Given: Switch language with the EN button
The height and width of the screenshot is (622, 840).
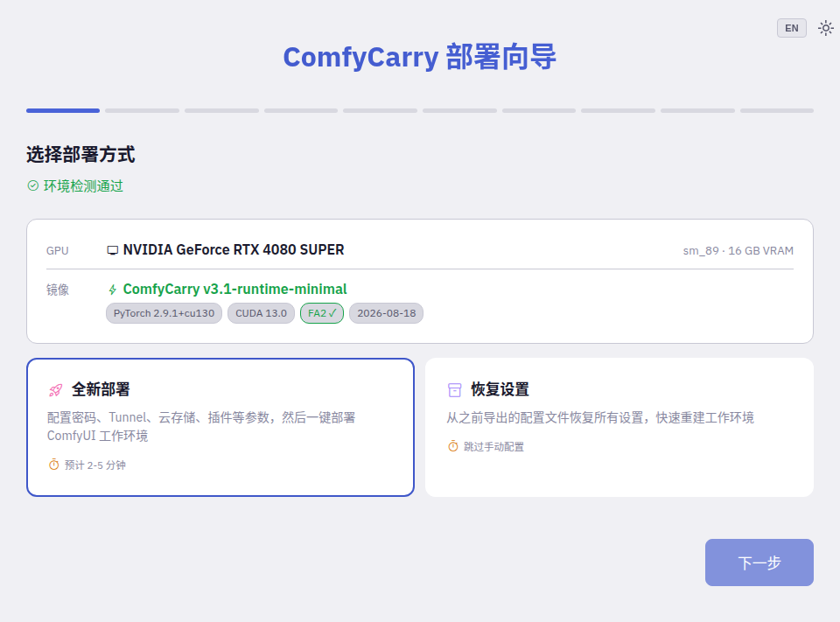Looking at the screenshot, I should point(791,28).
